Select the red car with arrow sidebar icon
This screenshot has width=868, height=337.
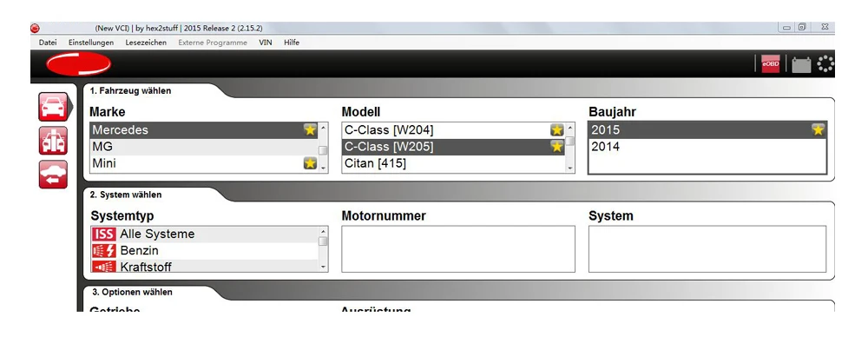53,175
